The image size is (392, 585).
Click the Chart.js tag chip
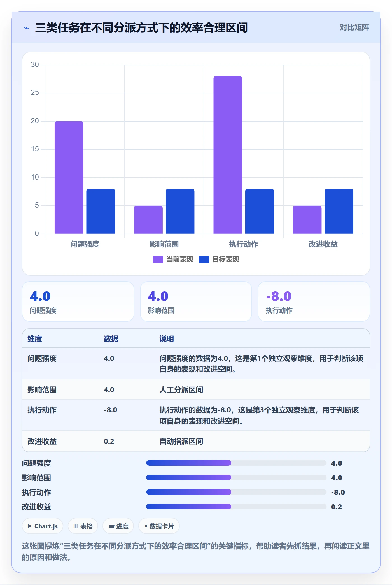(43, 526)
